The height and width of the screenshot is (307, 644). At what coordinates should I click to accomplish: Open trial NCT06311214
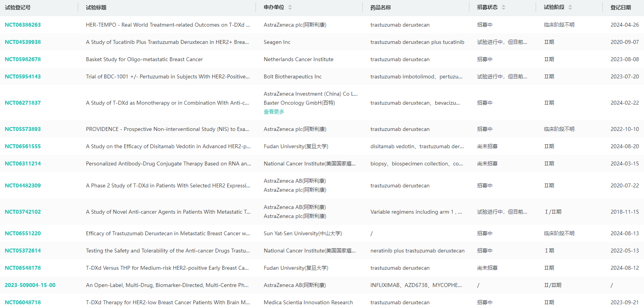(x=23, y=163)
